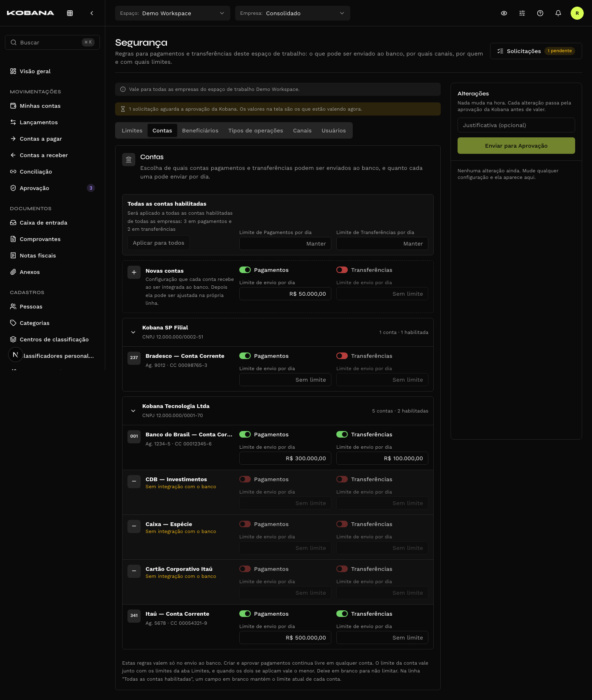The width and height of the screenshot is (592, 700).
Task: Open Contas a pagar in the sidebar
Action: [52, 139]
